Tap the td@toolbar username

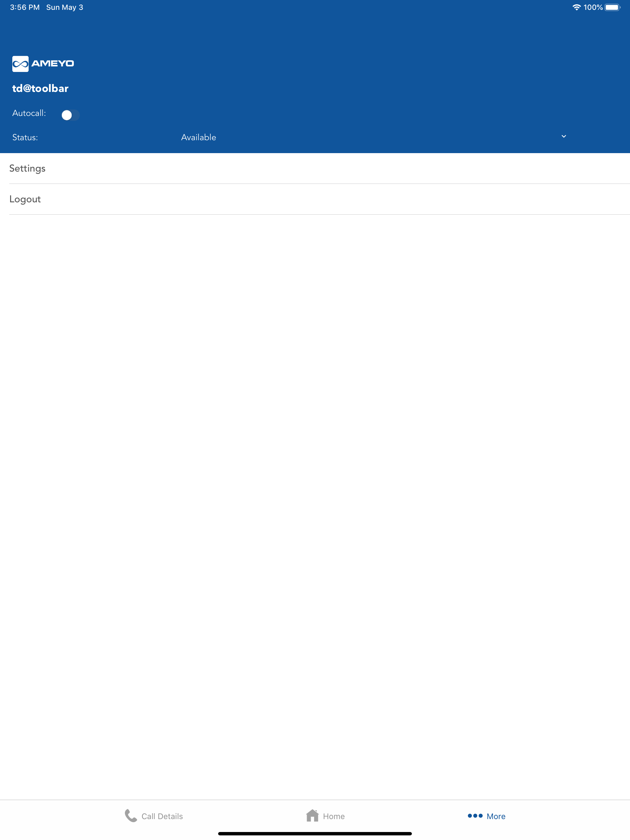point(40,89)
